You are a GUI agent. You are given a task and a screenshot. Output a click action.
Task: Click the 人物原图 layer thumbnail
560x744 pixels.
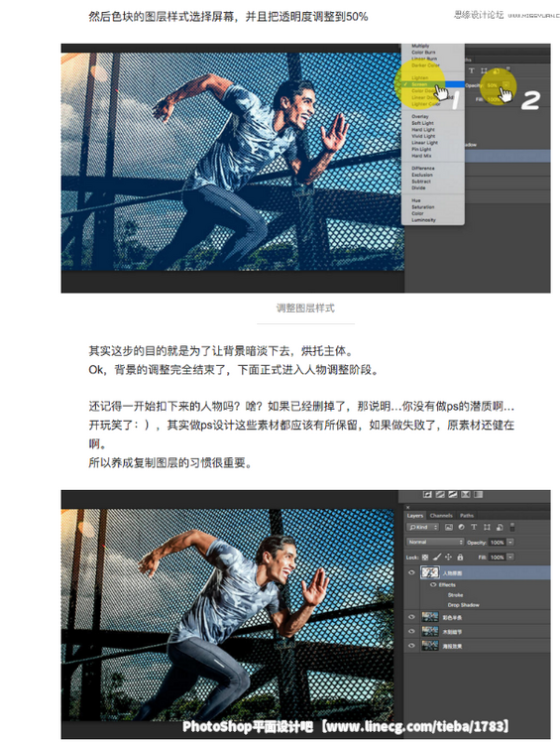point(430,572)
